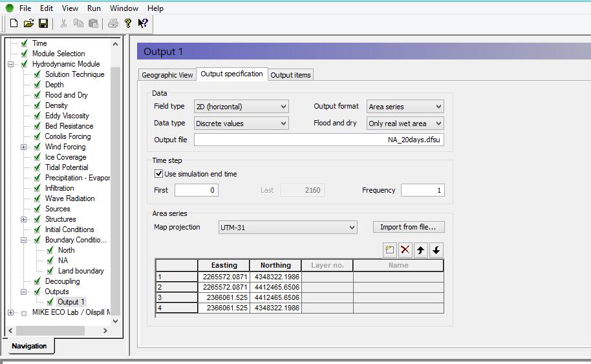
Task: Click green check icon beside Density
Action: pyautogui.click(x=38, y=105)
